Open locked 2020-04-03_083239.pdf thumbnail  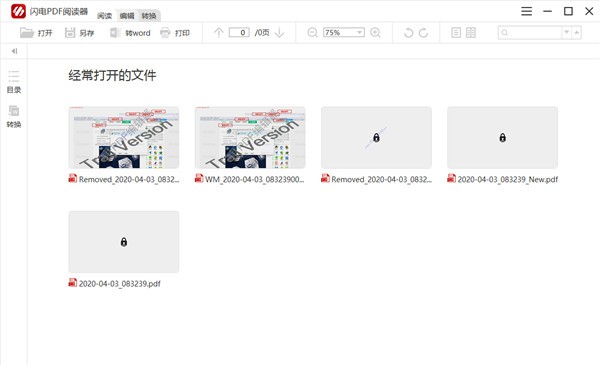point(124,242)
